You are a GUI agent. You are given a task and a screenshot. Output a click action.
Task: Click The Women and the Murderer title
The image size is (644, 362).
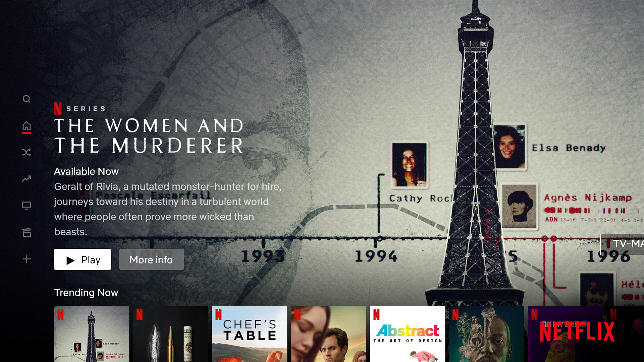(149, 136)
